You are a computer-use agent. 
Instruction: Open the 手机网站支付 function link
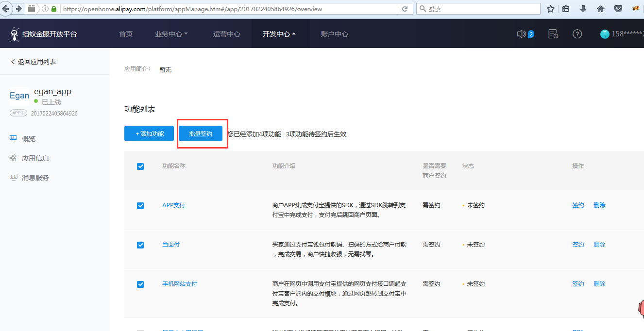pyautogui.click(x=180, y=284)
